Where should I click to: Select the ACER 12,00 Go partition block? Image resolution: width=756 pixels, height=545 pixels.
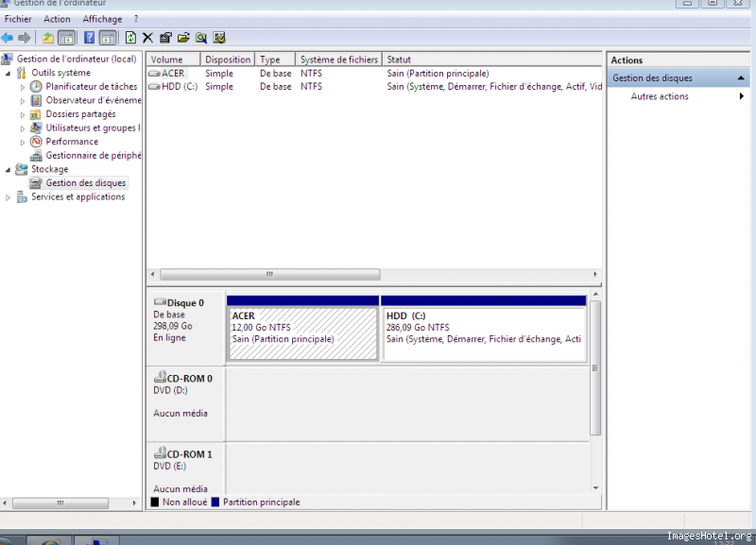(302, 332)
